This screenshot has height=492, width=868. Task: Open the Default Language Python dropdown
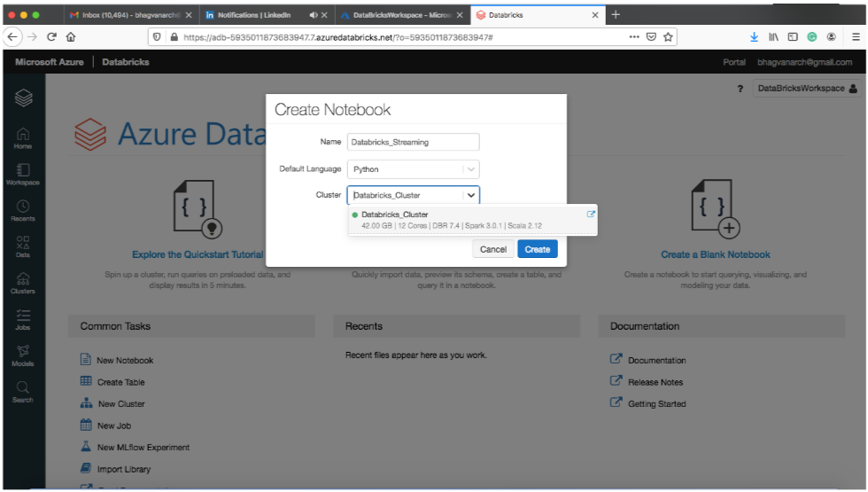point(413,169)
